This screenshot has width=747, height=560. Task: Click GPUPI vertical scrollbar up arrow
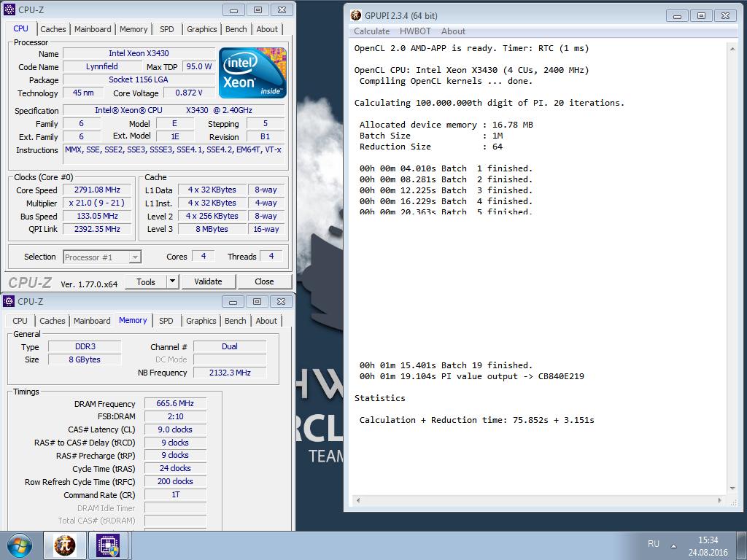coord(732,48)
